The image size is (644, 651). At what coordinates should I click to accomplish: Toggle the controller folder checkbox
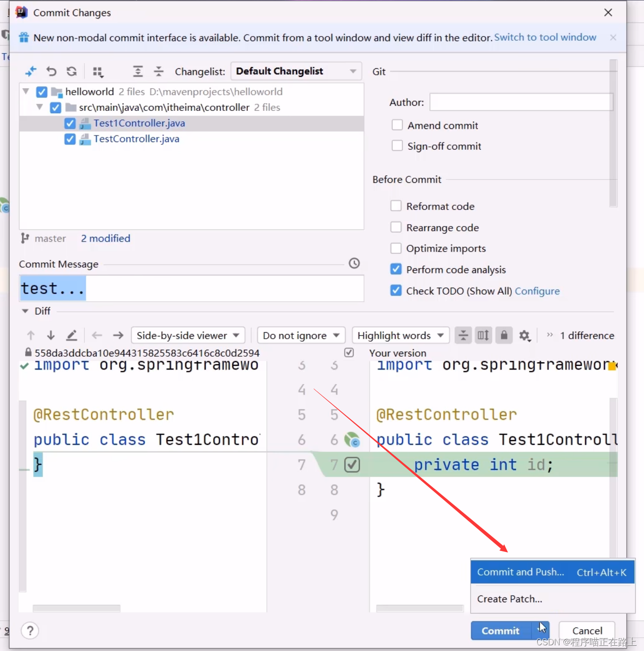[55, 108]
